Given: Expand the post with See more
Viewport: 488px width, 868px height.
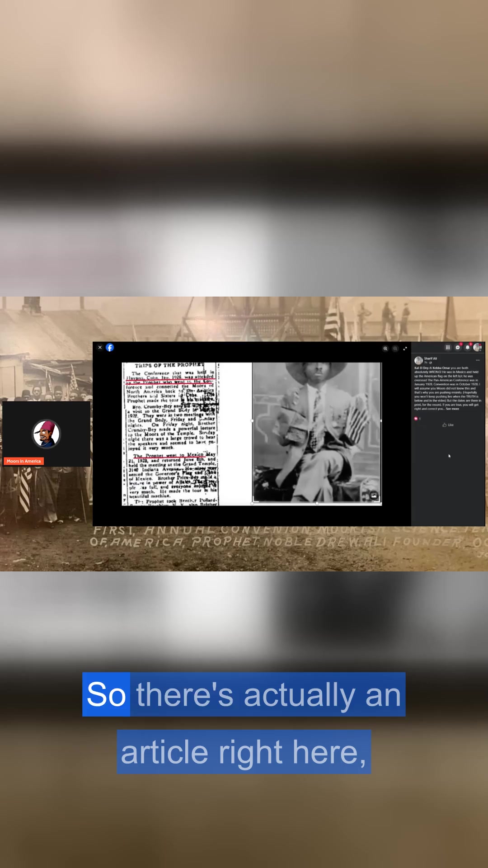Looking at the screenshot, I should click(452, 409).
